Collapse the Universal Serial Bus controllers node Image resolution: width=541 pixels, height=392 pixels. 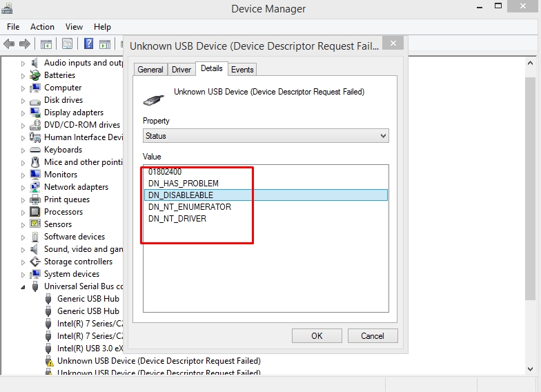click(x=23, y=286)
